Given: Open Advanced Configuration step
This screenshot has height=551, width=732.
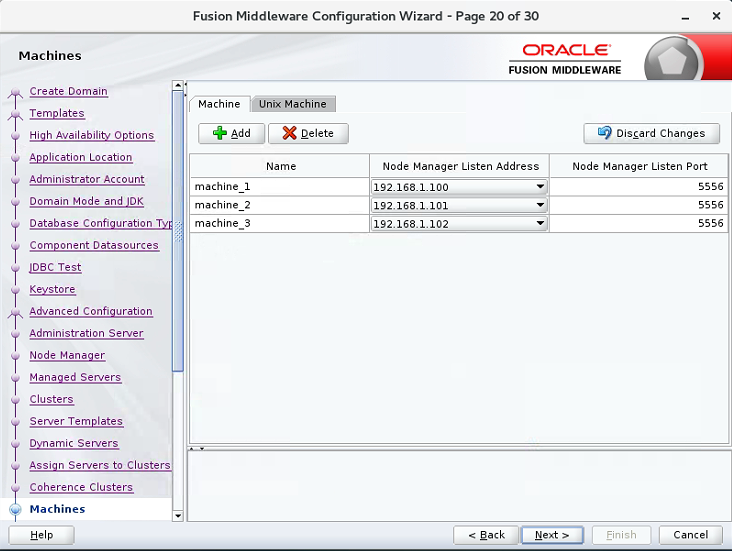Looking at the screenshot, I should click(x=91, y=311).
